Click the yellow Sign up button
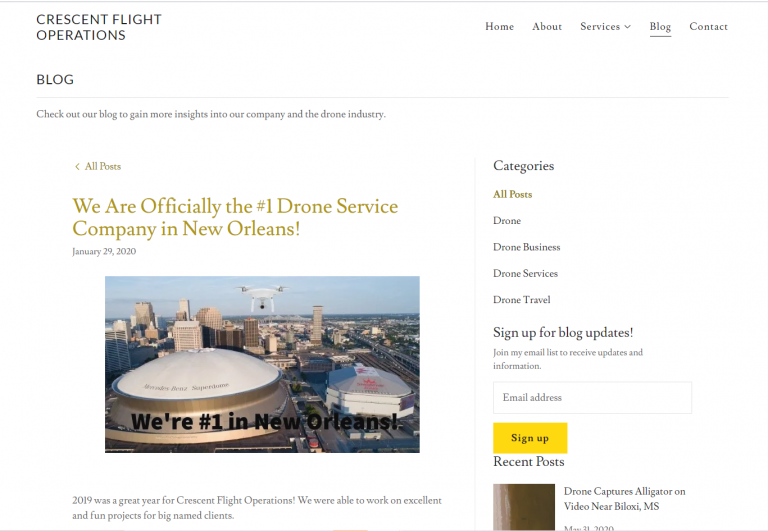The height and width of the screenshot is (531, 768). (530, 438)
